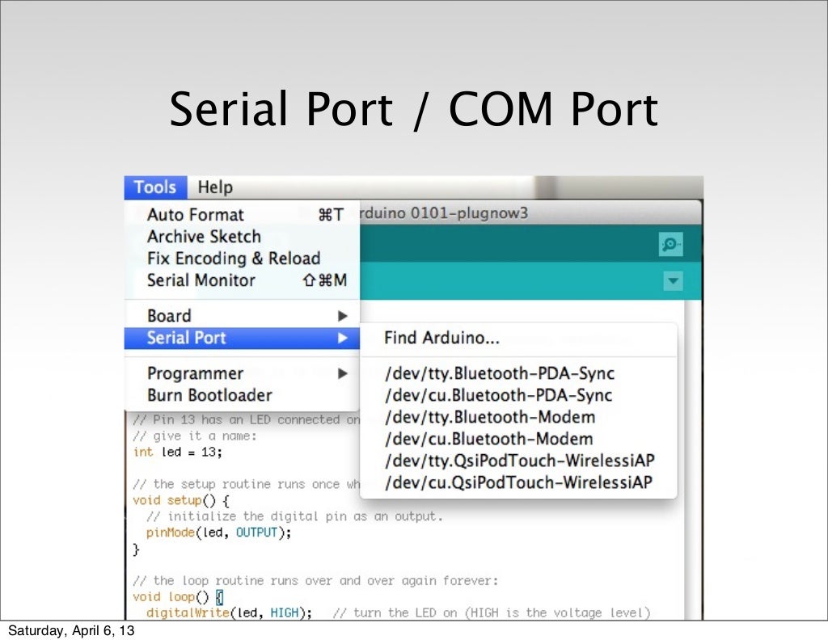The image size is (828, 644).
Task: Click the 'initialize the digital pin' comment
Action: pos(294,516)
